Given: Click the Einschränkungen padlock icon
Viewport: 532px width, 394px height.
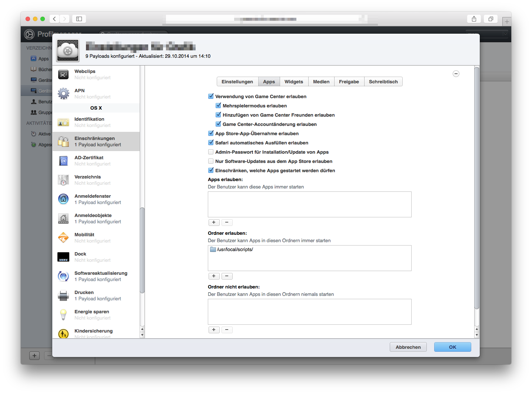Looking at the screenshot, I should pyautogui.click(x=63, y=141).
